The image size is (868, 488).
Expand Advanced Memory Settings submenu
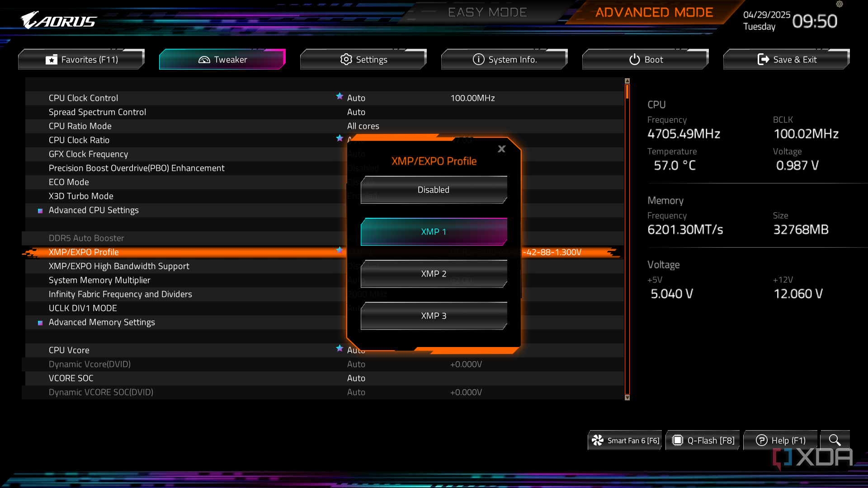[x=102, y=322]
